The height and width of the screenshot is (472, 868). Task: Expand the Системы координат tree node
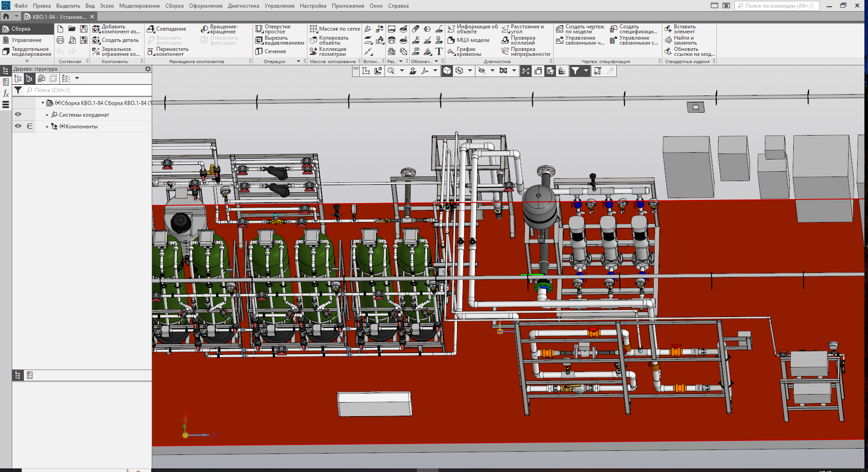[x=47, y=115]
